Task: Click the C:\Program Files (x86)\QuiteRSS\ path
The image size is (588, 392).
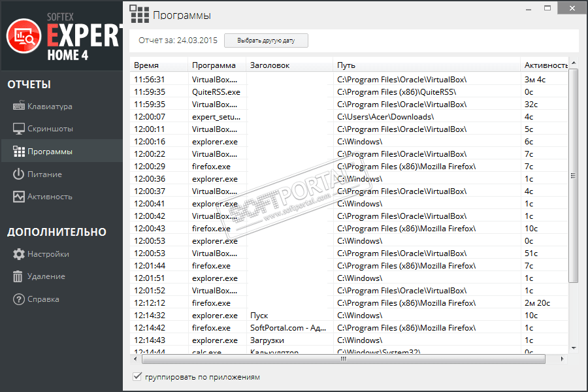Action: click(397, 92)
